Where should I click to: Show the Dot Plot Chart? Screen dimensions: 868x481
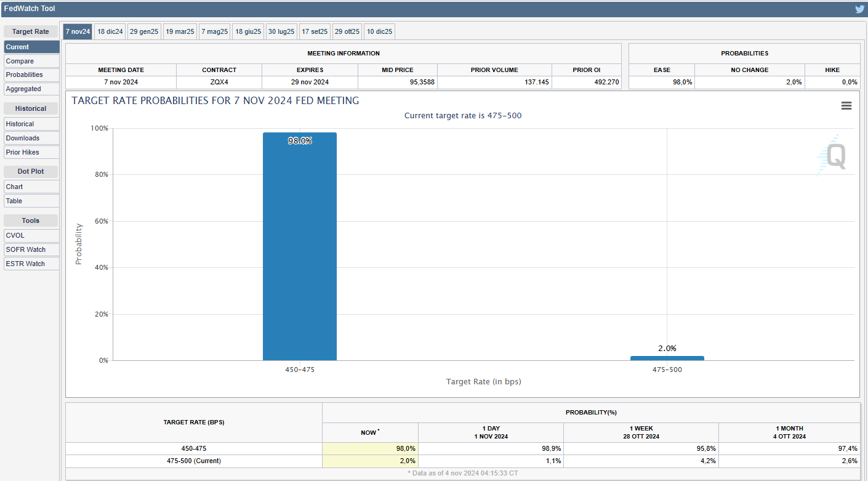pyautogui.click(x=31, y=187)
